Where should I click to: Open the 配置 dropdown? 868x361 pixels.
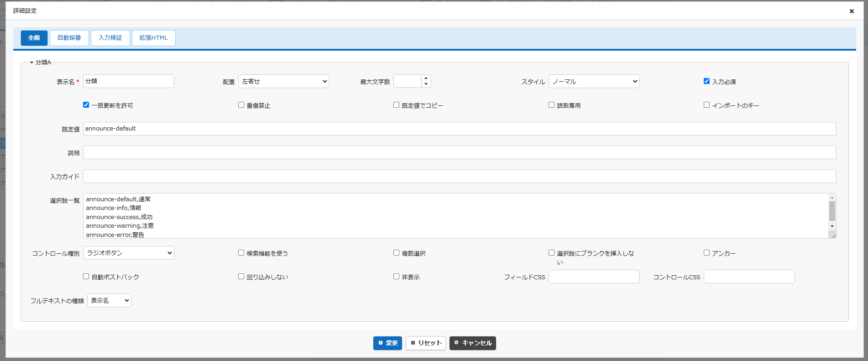(284, 81)
